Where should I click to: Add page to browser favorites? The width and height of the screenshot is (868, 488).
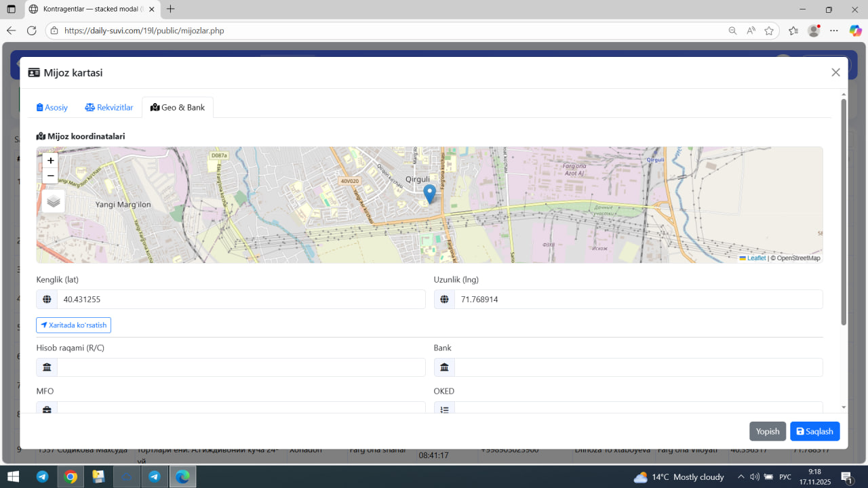click(x=769, y=30)
